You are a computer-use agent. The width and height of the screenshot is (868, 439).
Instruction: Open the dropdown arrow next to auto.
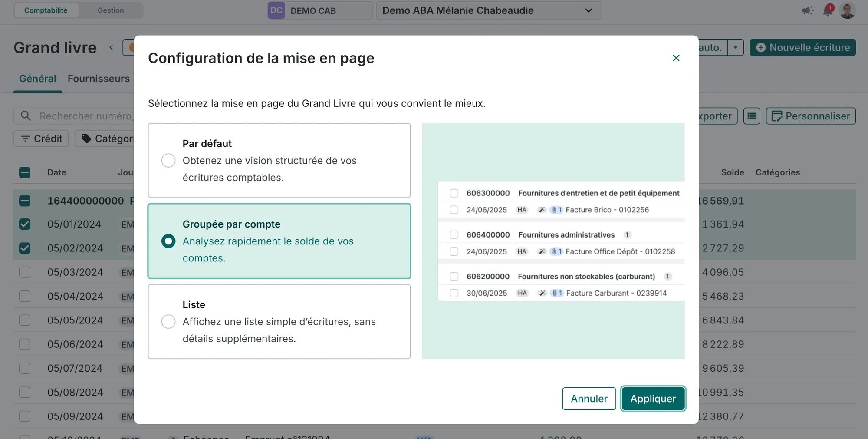click(x=735, y=47)
